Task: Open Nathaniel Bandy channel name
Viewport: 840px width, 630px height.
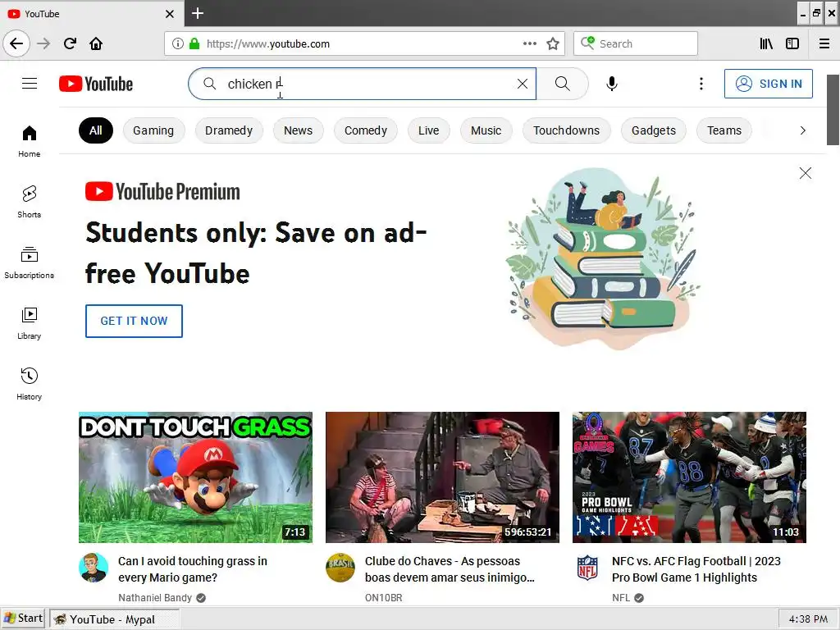Action: 155,598
